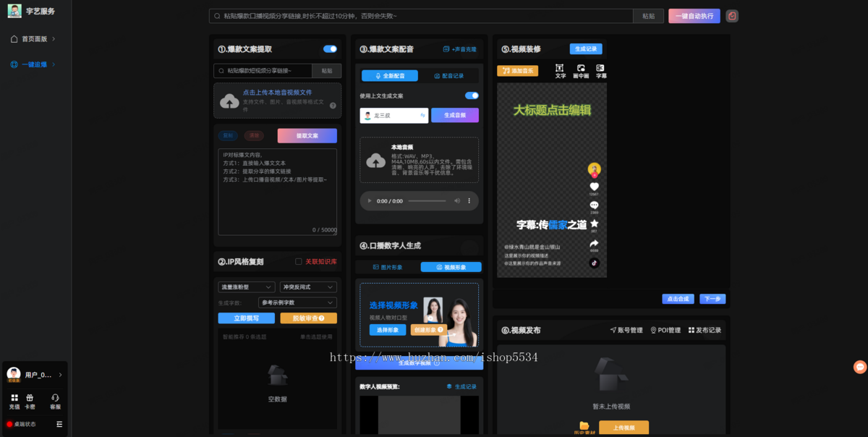Open 账号管理 in the video publish section

tap(626, 330)
